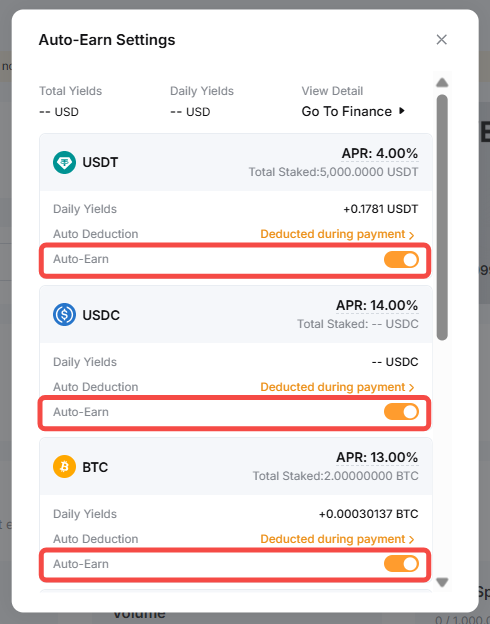490x624 pixels.
Task: Expand BTC Deducted during payment option
Action: click(337, 539)
